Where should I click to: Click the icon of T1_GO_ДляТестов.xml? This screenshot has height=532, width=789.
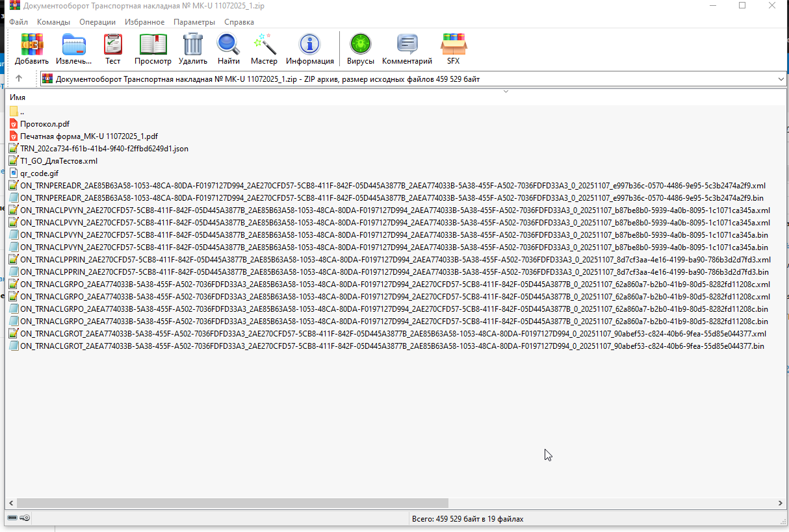pyautogui.click(x=14, y=160)
